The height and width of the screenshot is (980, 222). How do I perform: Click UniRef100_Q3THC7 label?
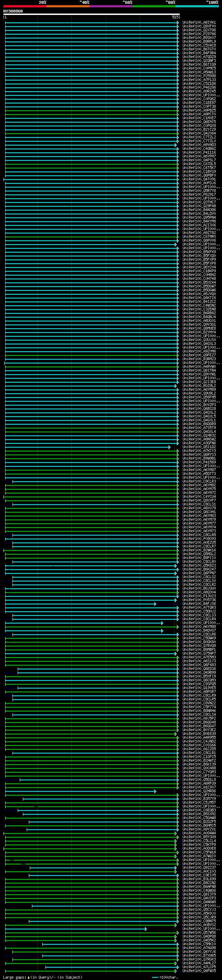point(199,202)
